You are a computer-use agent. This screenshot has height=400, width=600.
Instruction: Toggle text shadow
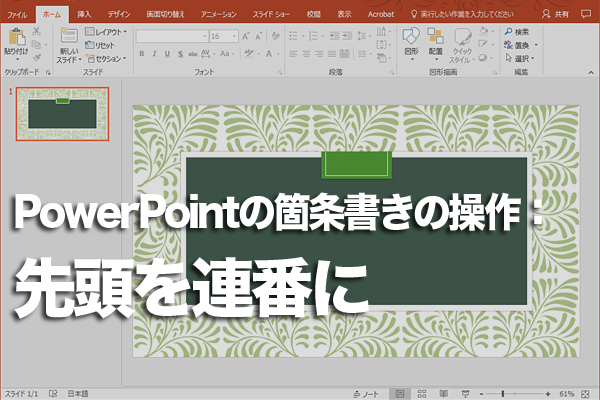pyautogui.click(x=180, y=54)
